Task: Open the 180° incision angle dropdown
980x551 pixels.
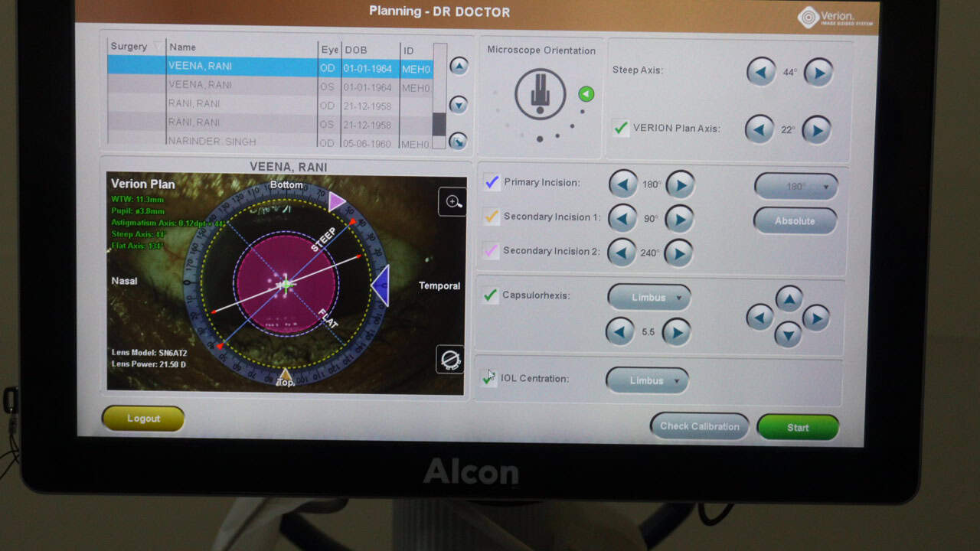Action: tap(796, 187)
